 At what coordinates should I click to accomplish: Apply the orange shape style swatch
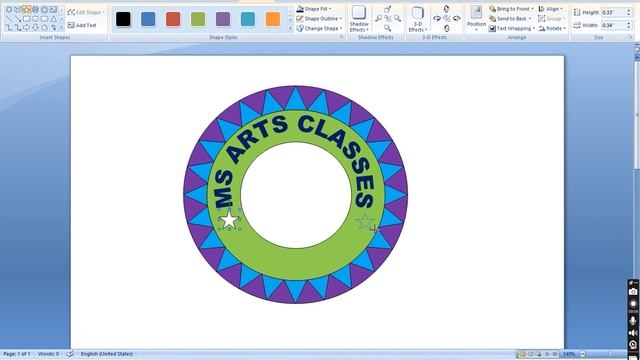[273, 19]
